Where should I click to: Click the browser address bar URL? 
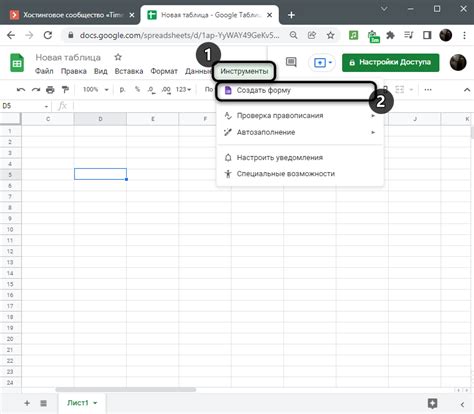(x=179, y=35)
